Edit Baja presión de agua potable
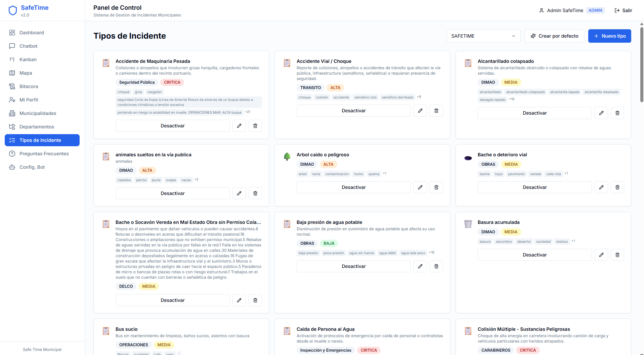This screenshot has width=644, height=355. click(420, 266)
